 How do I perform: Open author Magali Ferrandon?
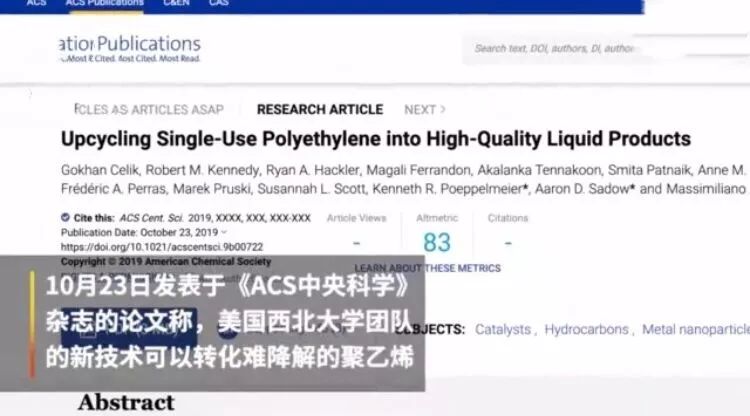pyautogui.click(x=418, y=170)
